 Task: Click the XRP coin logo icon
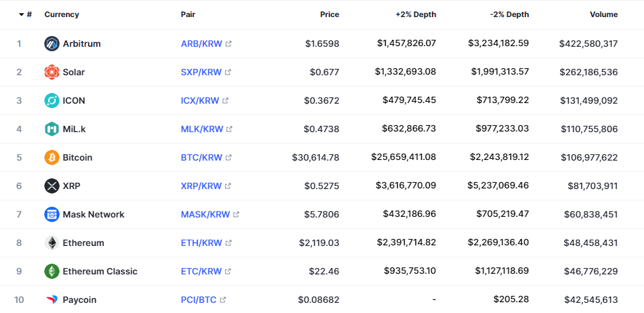coord(52,186)
